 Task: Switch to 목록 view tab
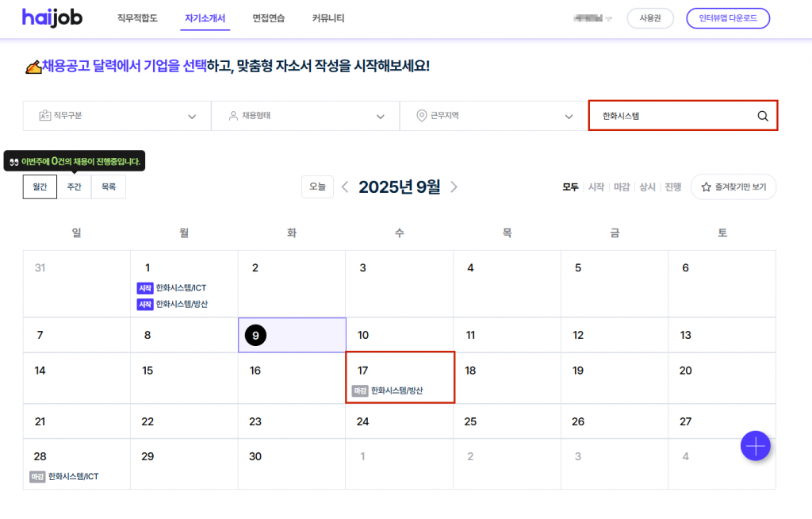pyautogui.click(x=108, y=187)
